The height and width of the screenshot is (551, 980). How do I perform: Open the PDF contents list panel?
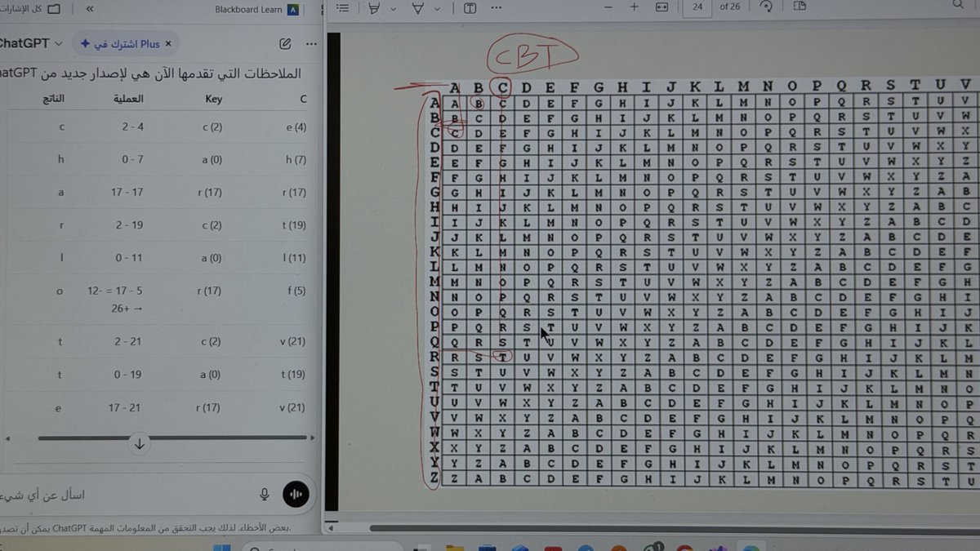[x=343, y=7]
